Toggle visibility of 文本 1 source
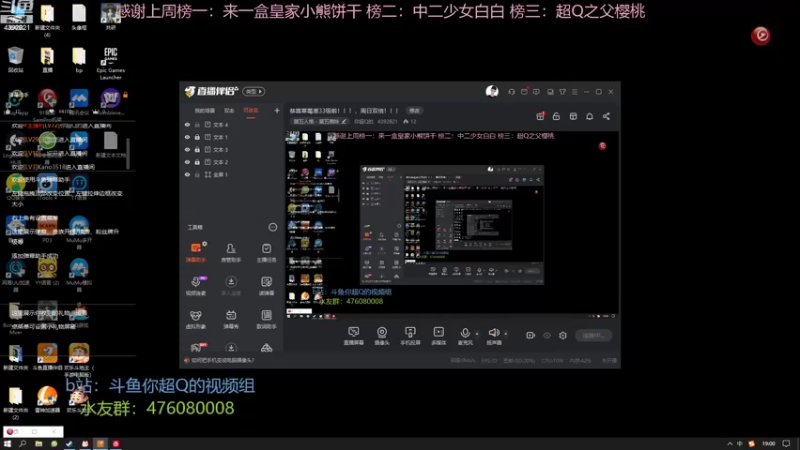This screenshot has width=800, height=450. (187, 137)
